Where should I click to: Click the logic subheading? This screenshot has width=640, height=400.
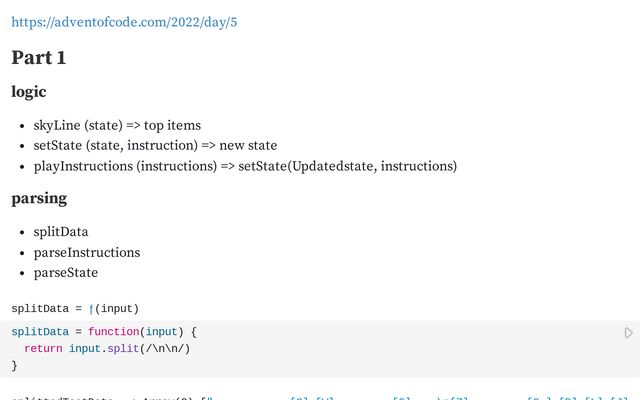[x=29, y=92]
